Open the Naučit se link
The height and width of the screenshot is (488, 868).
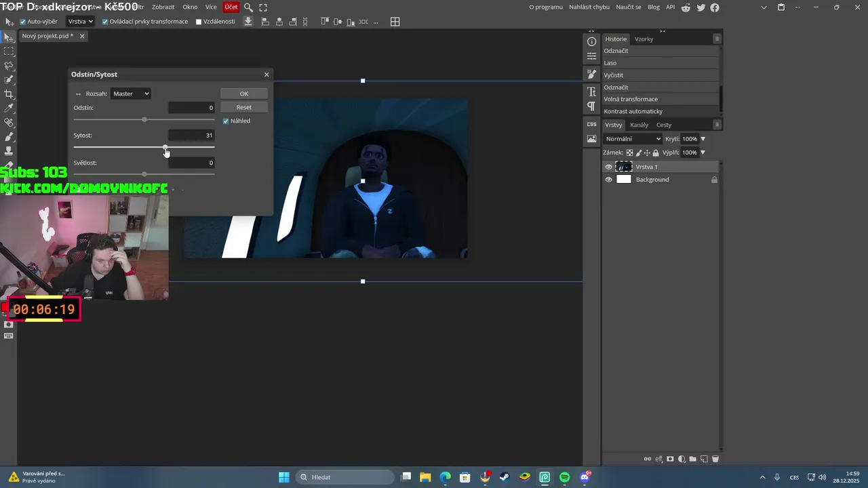629,7
